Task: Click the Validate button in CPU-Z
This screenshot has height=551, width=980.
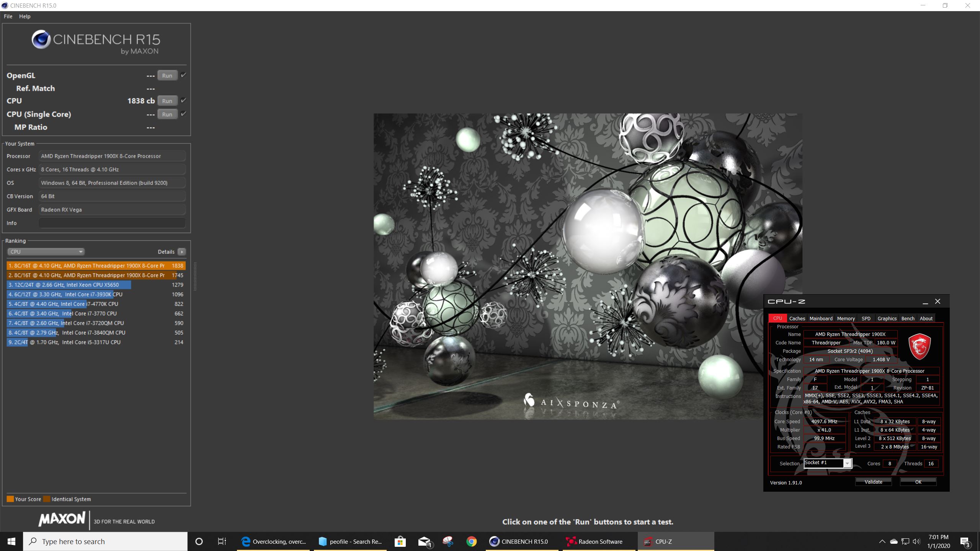Action: [873, 482]
